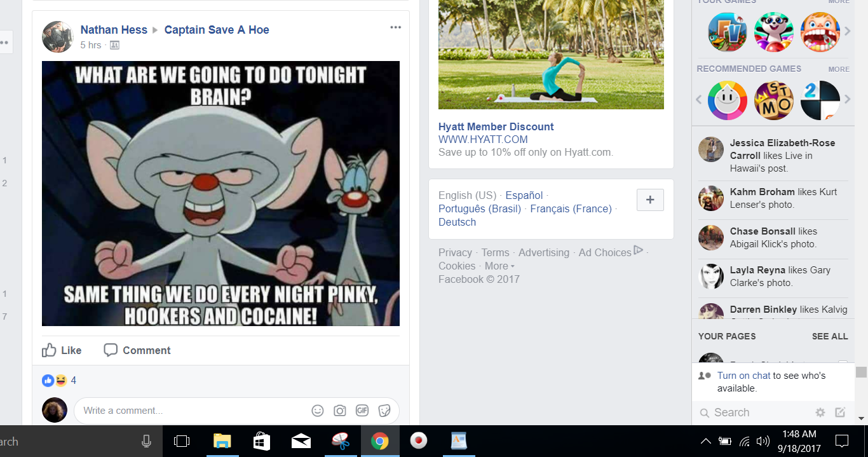This screenshot has height=457, width=868.
Task: Click the Turn on chat link
Action: [x=744, y=376]
